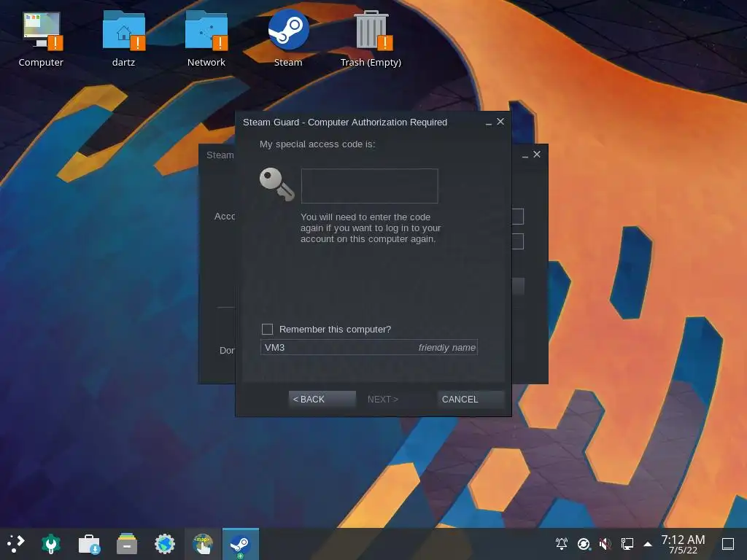Open the application launcher in the taskbar
The width and height of the screenshot is (747, 560).
15,543
